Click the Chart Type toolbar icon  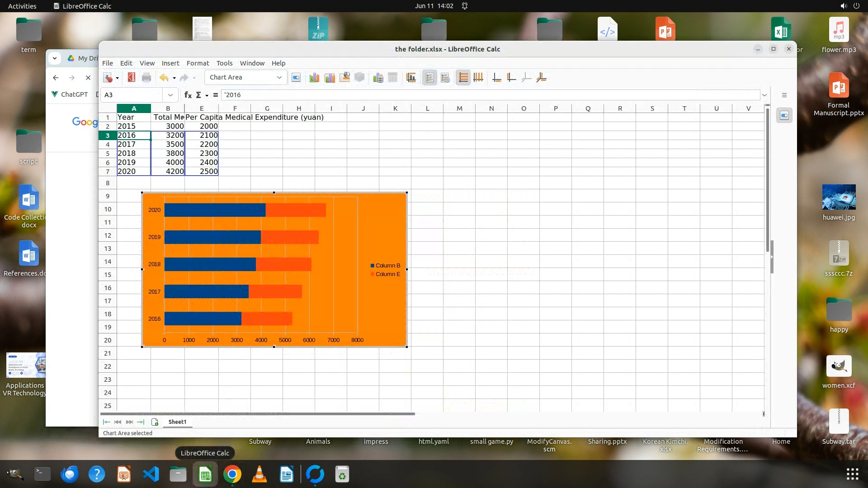[x=314, y=78]
